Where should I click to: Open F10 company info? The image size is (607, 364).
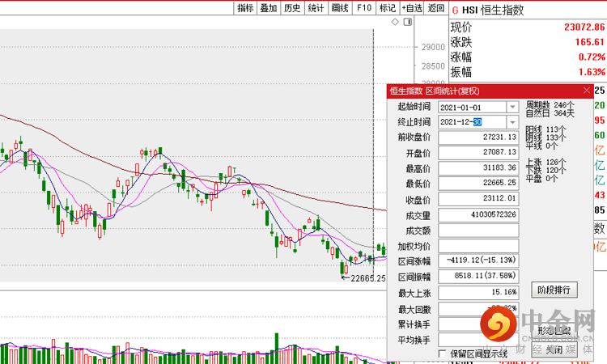[x=364, y=8]
